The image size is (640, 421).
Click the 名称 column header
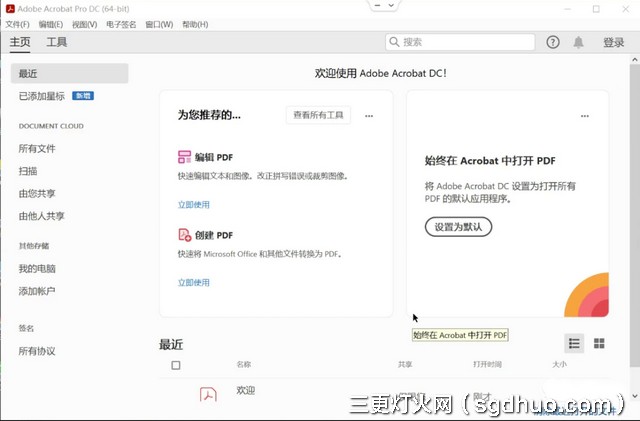tap(244, 364)
